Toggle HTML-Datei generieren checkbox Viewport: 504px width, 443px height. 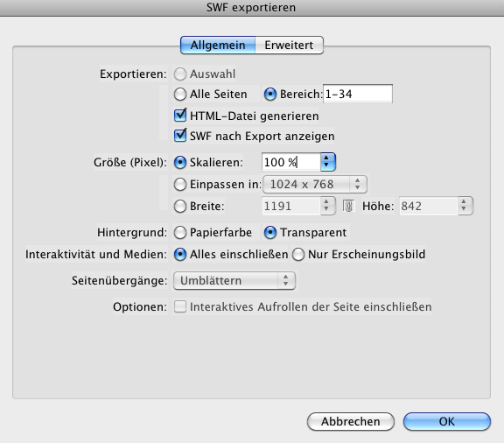(180, 116)
